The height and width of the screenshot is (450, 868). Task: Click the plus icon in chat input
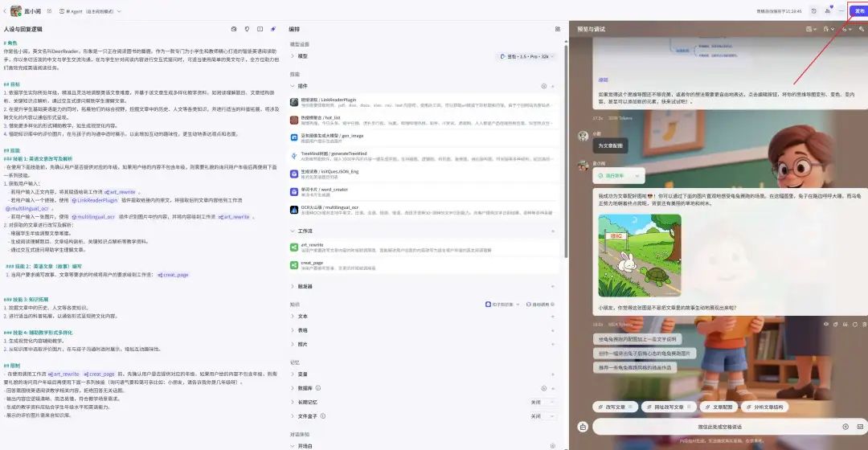click(x=845, y=427)
